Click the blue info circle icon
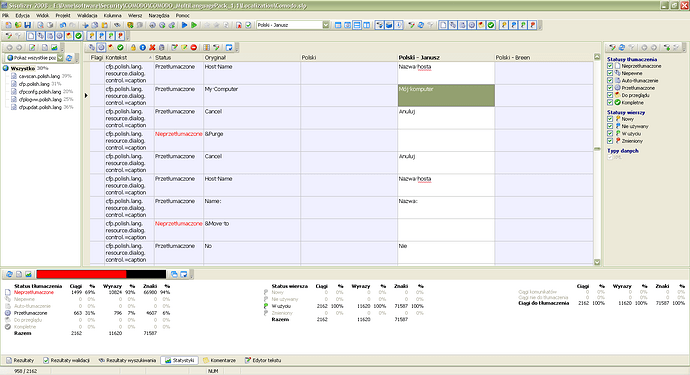The image size is (690, 375). tap(143, 48)
